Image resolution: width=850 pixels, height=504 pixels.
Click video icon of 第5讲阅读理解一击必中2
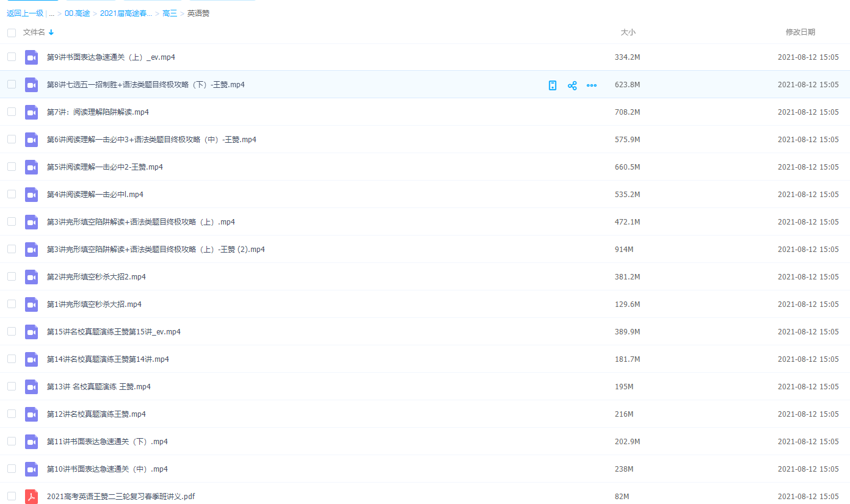coord(31,167)
